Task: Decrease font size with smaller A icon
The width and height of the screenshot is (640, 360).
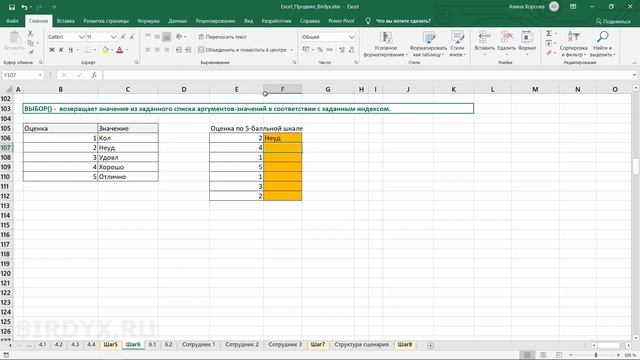Action: point(132,37)
